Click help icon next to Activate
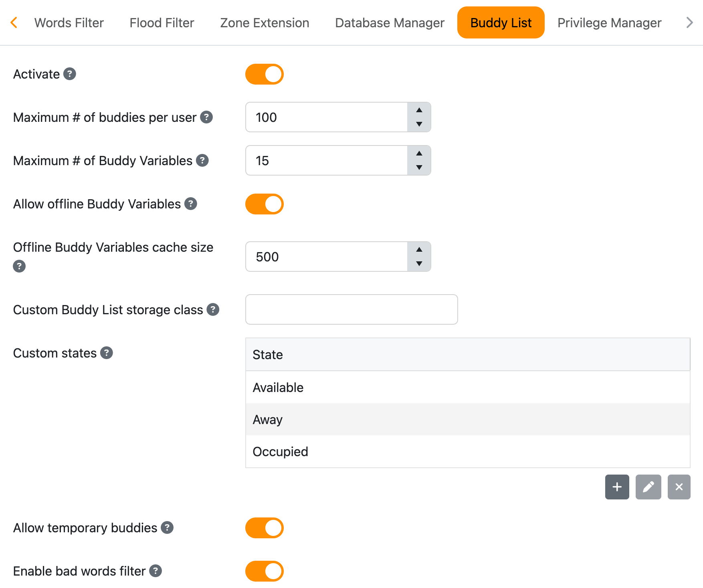Screen dimensions: 703x588 (70, 74)
